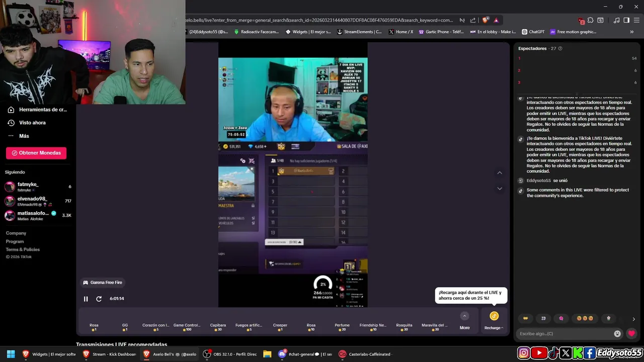Open matiasalofo... followed account
The height and width of the screenshot is (362, 644).
pos(38,216)
